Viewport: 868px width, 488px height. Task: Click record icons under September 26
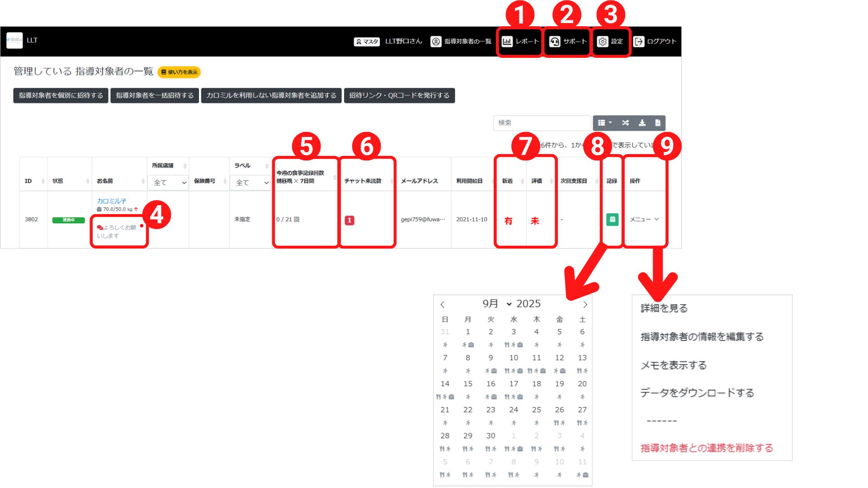[559, 423]
